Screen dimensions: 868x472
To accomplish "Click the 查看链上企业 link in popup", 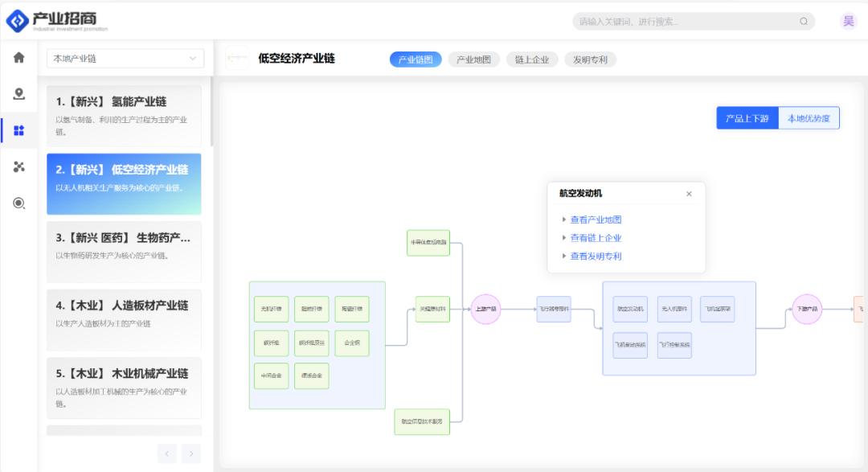I will coord(595,238).
